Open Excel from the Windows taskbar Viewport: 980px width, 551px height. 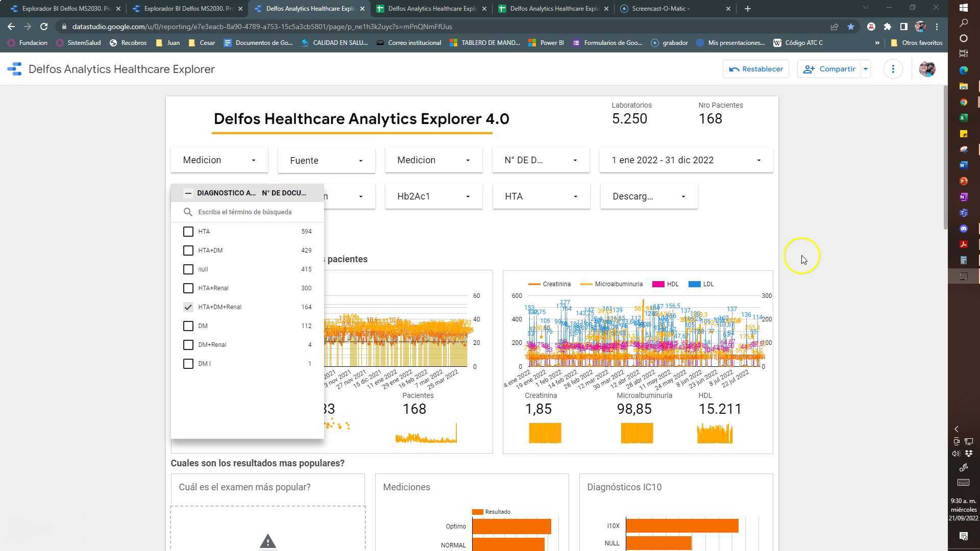[x=963, y=118]
